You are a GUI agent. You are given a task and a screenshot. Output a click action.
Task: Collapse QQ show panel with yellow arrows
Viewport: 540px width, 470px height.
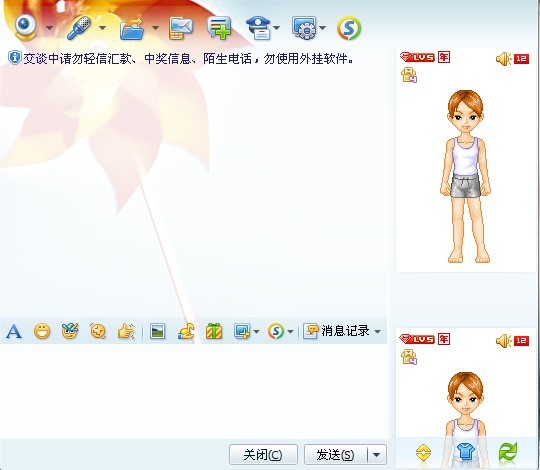(423, 452)
